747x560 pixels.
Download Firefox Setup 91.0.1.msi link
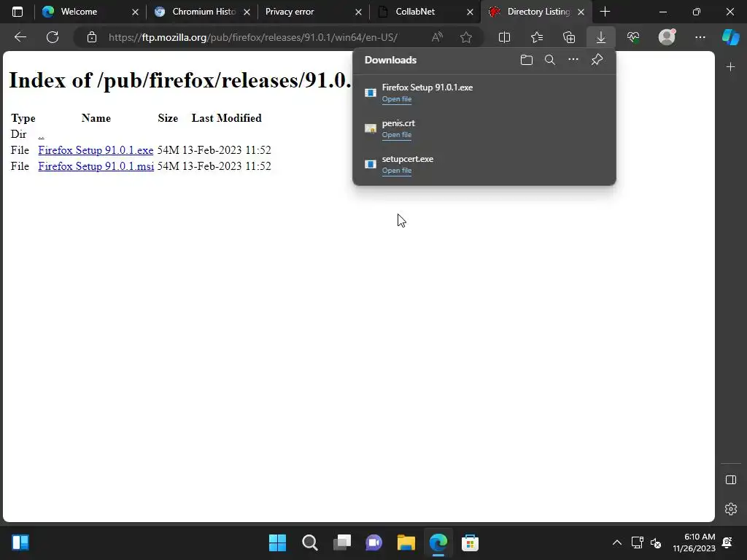[96, 166]
